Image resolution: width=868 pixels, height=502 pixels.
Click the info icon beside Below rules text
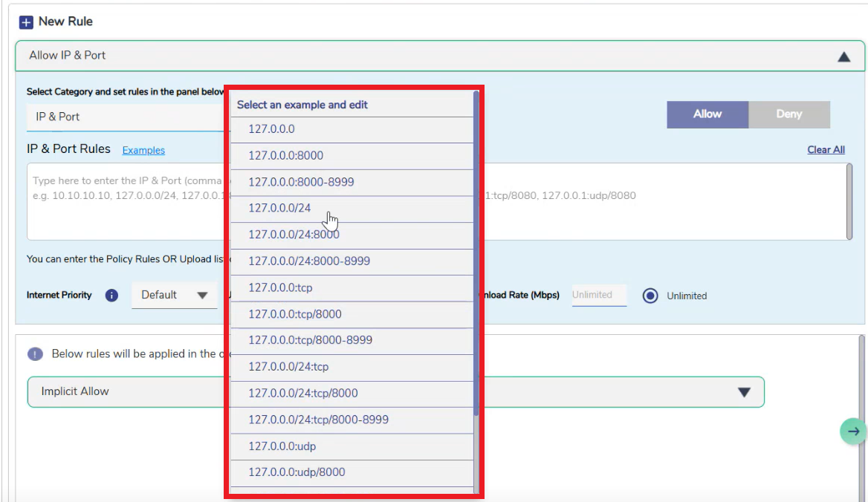click(35, 354)
